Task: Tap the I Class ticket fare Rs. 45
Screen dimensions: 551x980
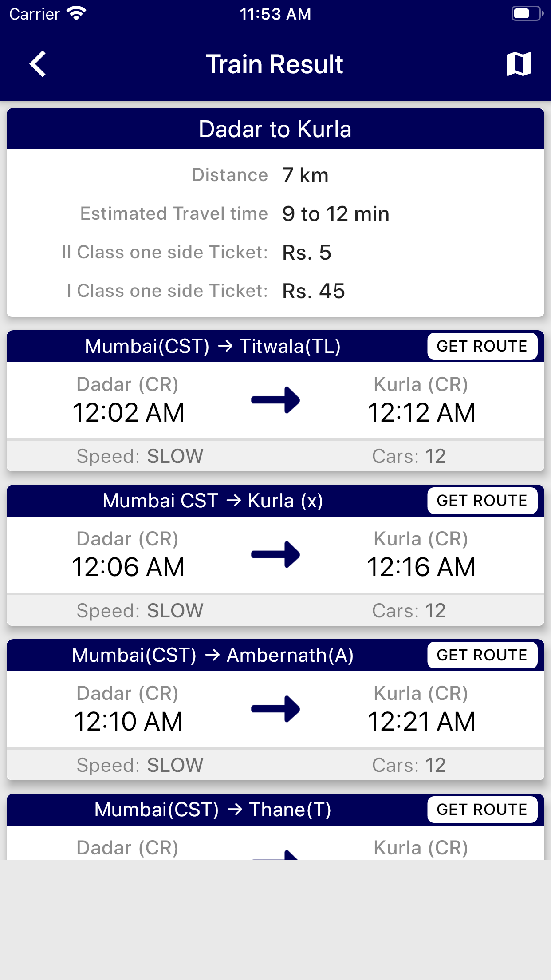Action: tap(314, 291)
